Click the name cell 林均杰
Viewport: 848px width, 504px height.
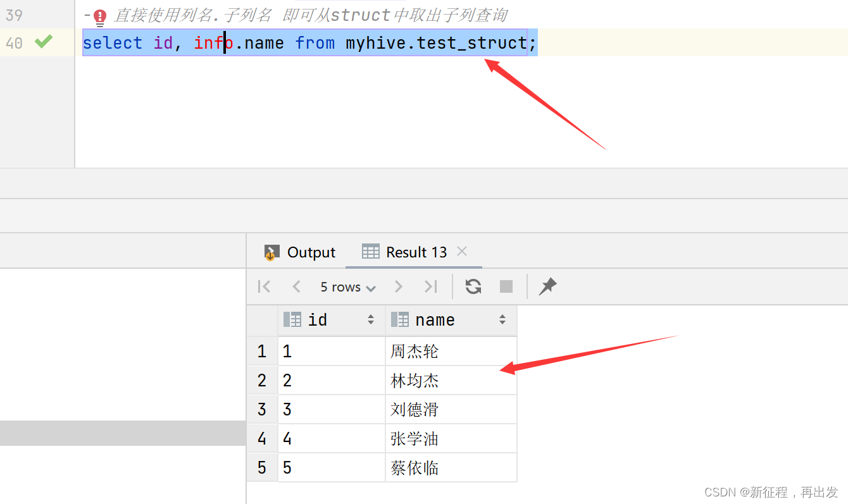pos(451,380)
